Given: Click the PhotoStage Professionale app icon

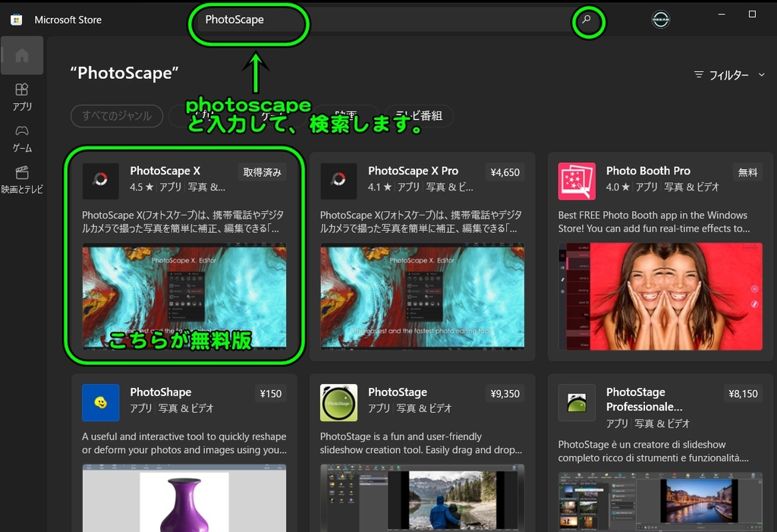Looking at the screenshot, I should [577, 402].
